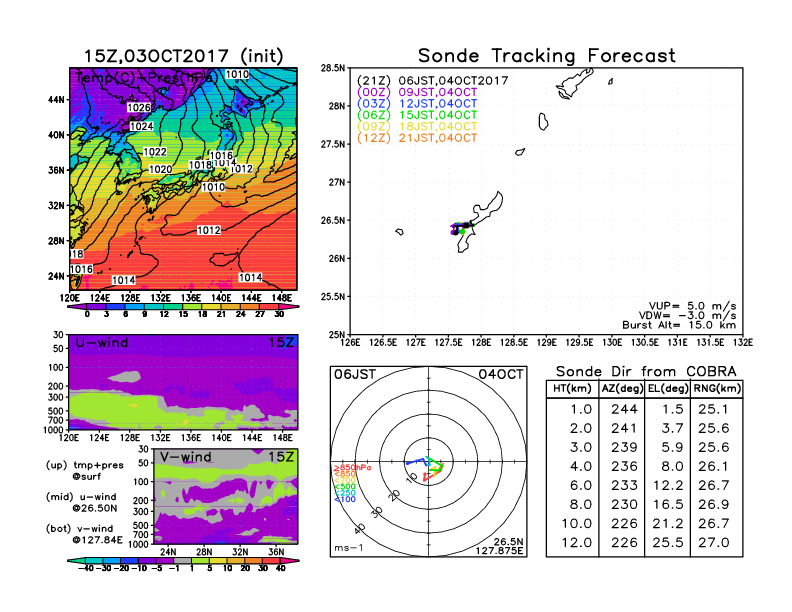Viewport: 792px width, 612px height.
Task: Click the blue '<100' hodograph legend entry
Action: pos(345,499)
